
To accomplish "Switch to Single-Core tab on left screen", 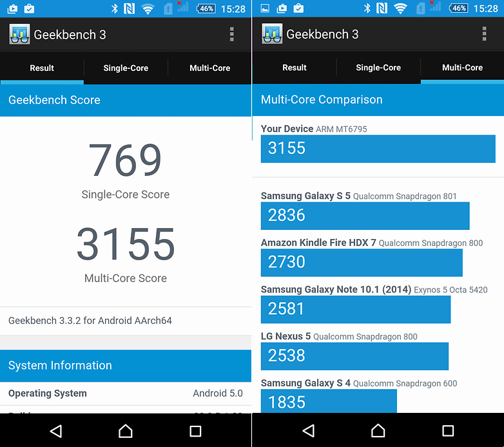I will pyautogui.click(x=126, y=68).
